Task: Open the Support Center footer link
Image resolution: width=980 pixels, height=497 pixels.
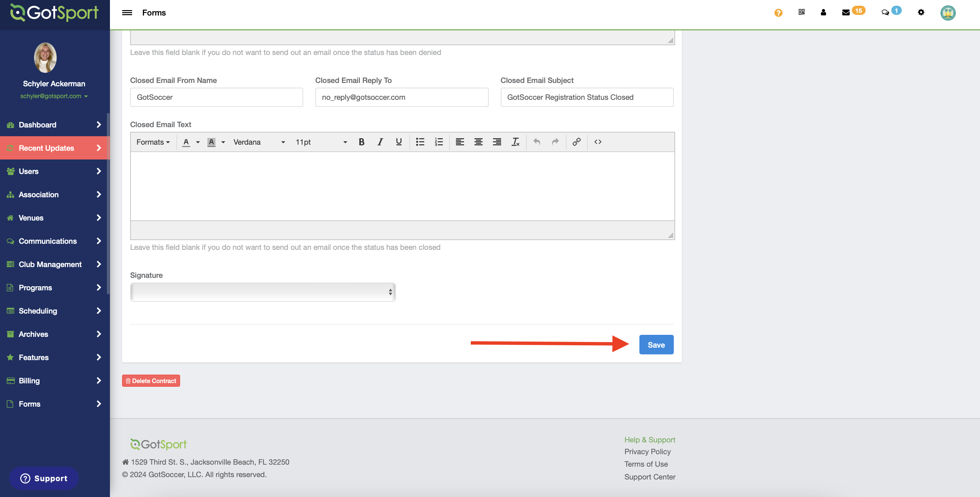Action: tap(650, 477)
